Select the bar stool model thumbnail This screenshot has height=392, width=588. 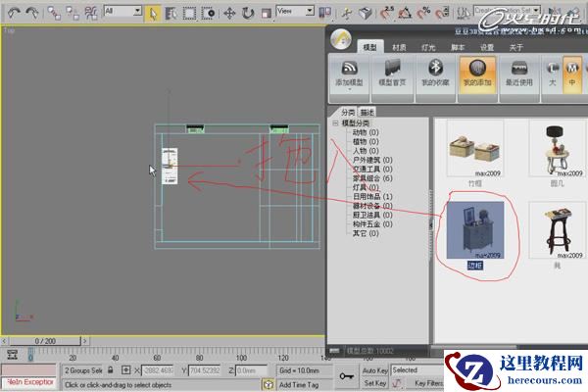(x=558, y=230)
